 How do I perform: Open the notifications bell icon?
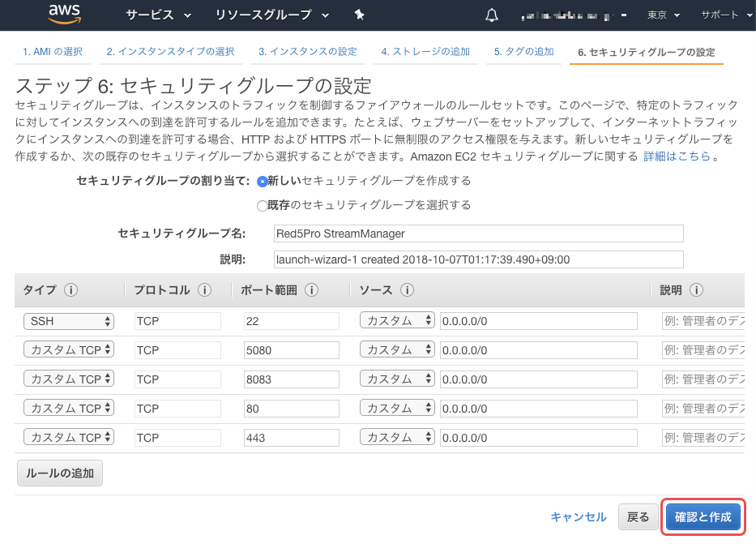[491, 15]
